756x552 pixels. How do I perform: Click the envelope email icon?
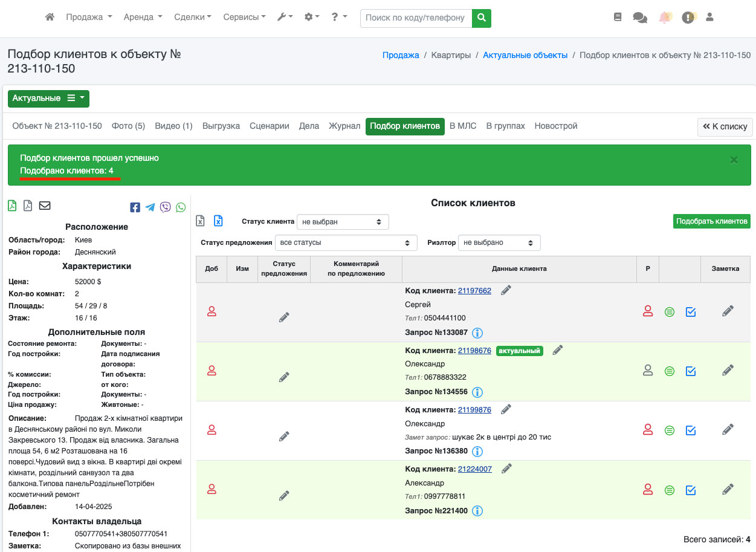(x=45, y=206)
